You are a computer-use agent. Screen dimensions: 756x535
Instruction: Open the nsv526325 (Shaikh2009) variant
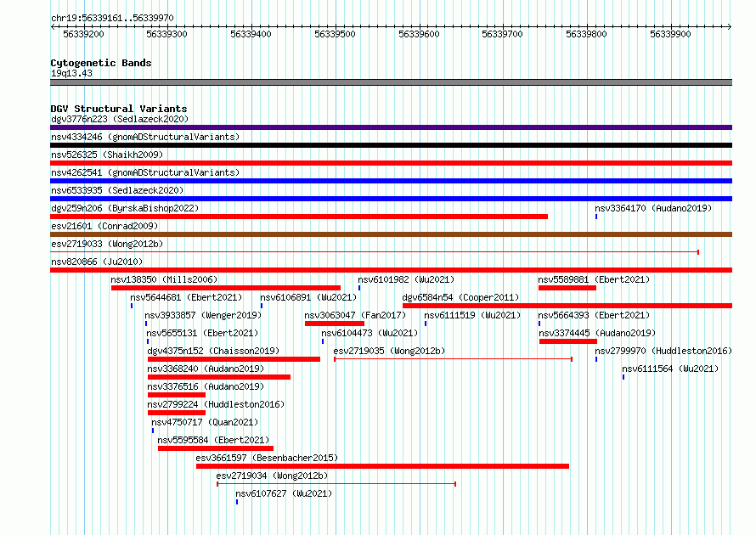(x=107, y=155)
